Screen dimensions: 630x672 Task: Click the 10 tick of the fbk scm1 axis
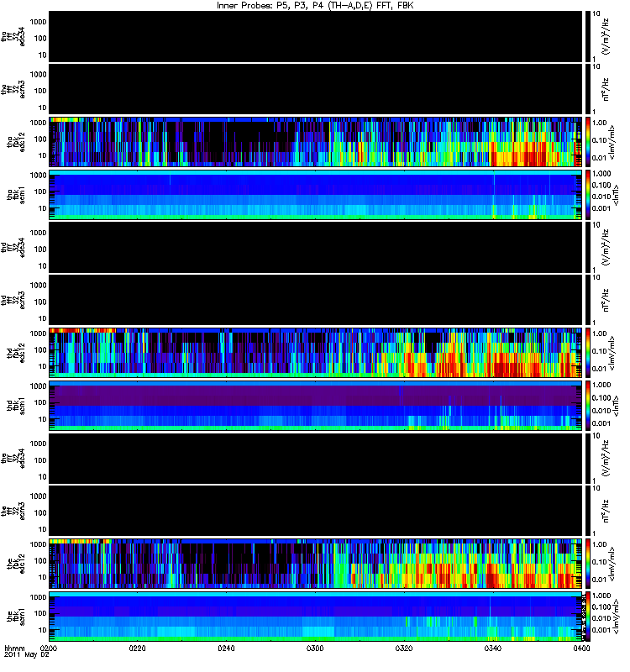(x=43, y=630)
